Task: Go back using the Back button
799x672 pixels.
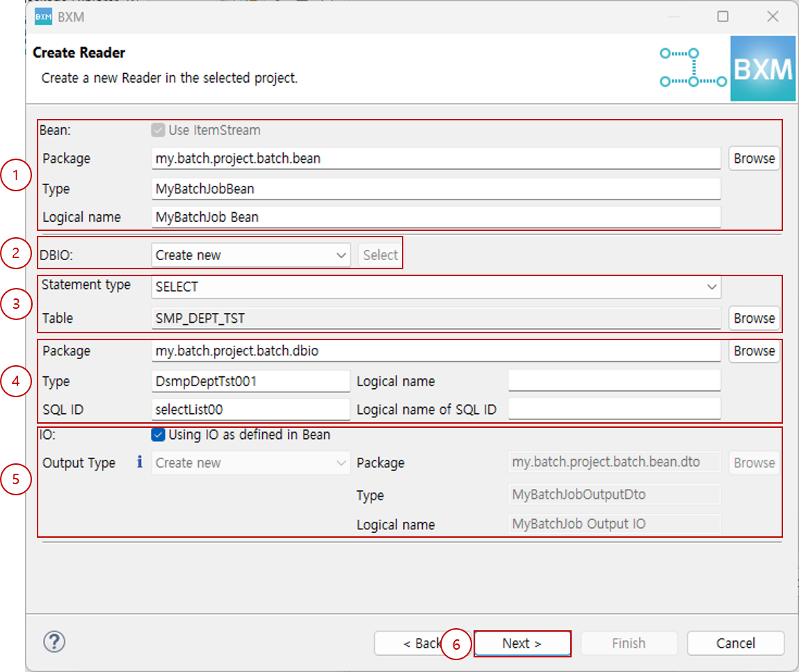Action: (x=417, y=643)
